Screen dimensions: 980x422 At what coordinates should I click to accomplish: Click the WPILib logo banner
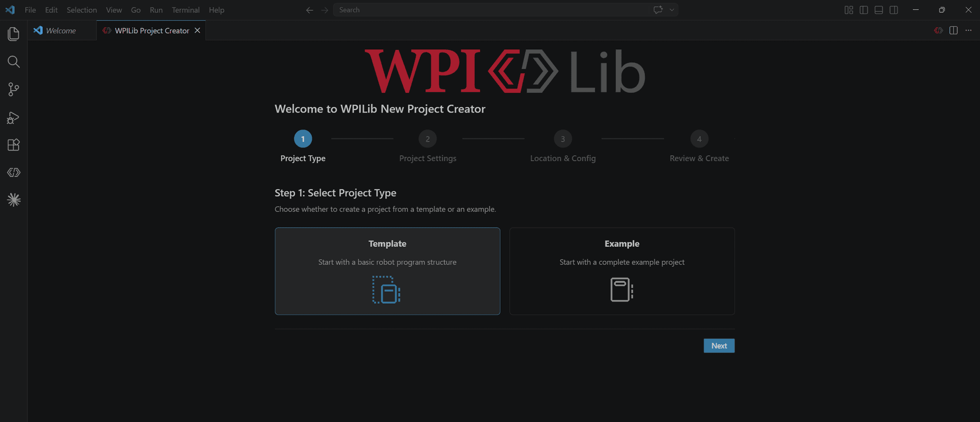(505, 71)
